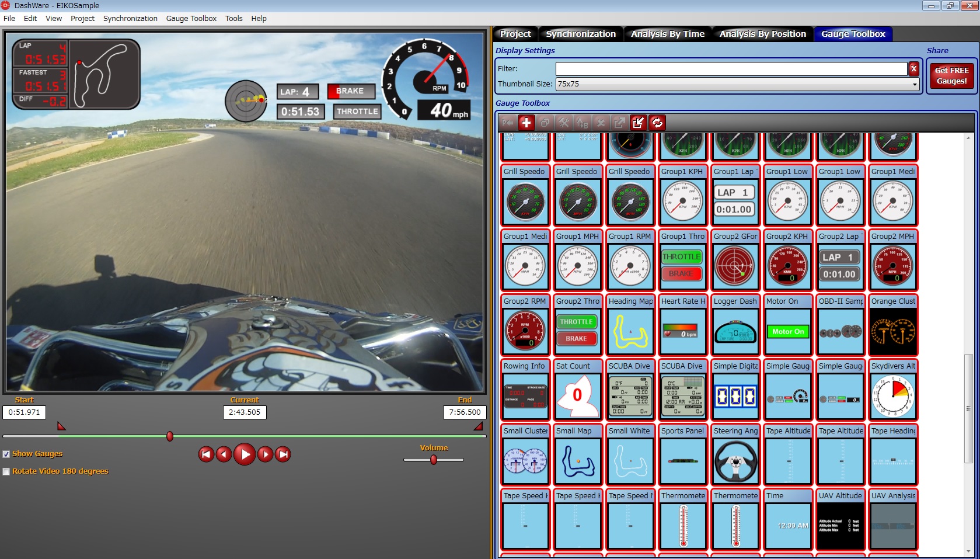Clear the filter with red X button
This screenshot has width=980, height=559.
coord(914,69)
